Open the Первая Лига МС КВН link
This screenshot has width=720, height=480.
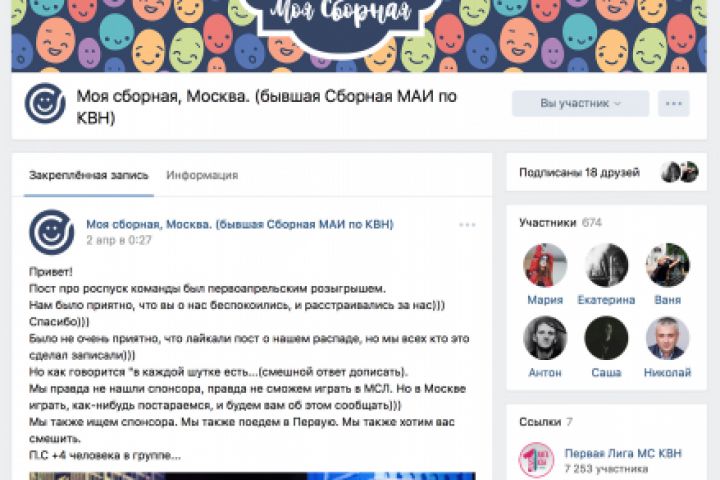(x=623, y=453)
